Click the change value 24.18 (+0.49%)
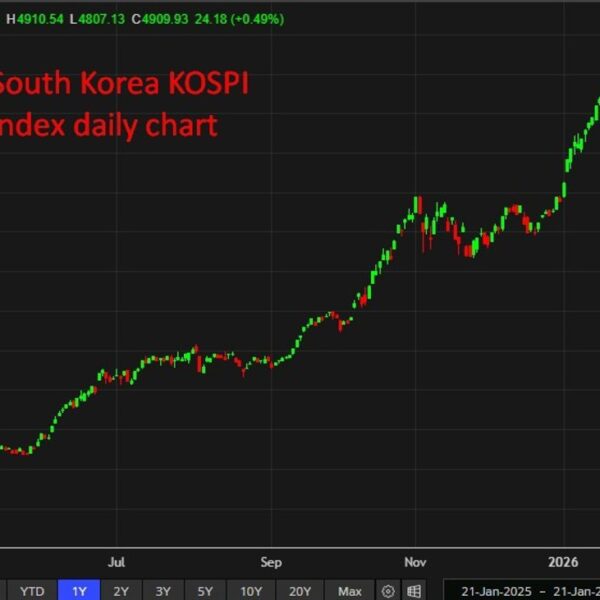Viewport: 600px width, 600px height. pos(240,19)
